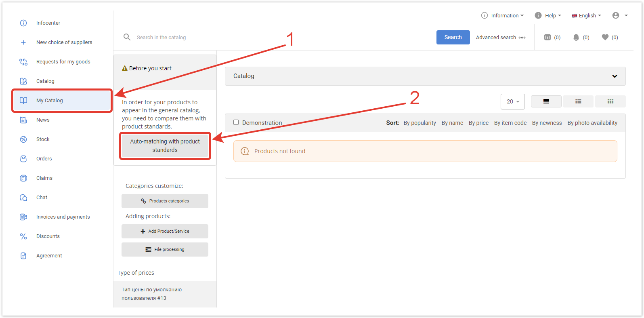
Task: Go to the Claims page
Action: pos(44,178)
